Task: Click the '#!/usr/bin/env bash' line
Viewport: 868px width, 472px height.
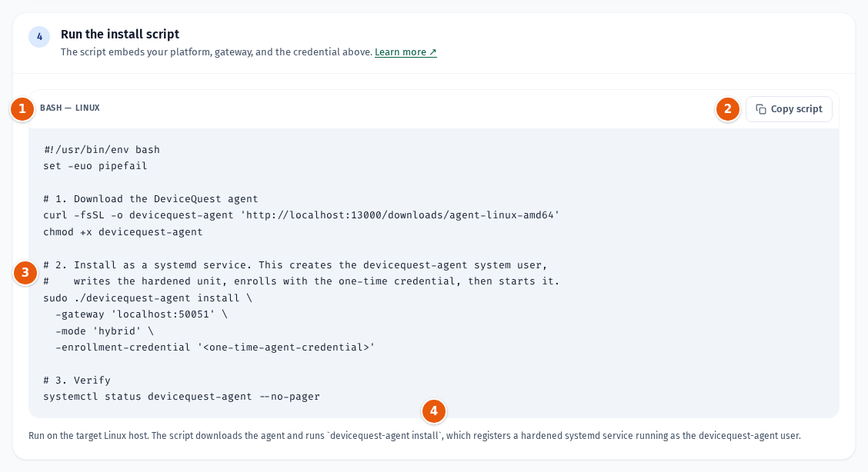Action: pyautogui.click(x=102, y=150)
